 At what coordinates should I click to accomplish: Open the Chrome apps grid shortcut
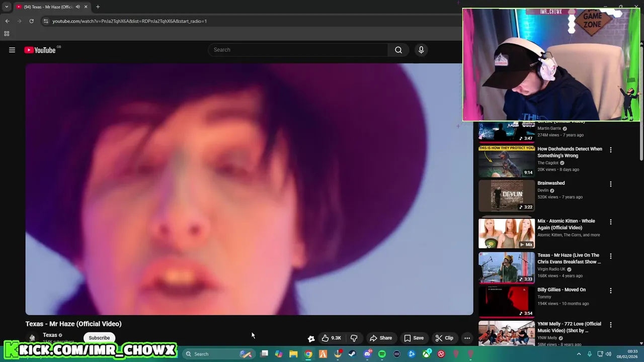(7, 34)
